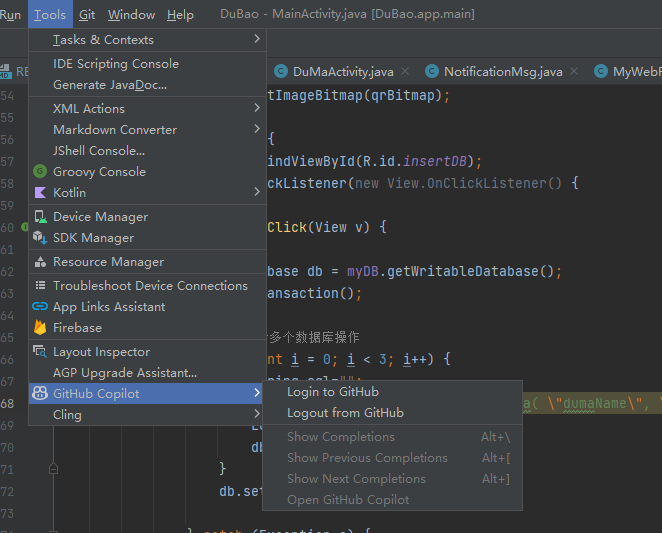Open the Tools menu
Screen dimensions: 662x533
point(50,15)
